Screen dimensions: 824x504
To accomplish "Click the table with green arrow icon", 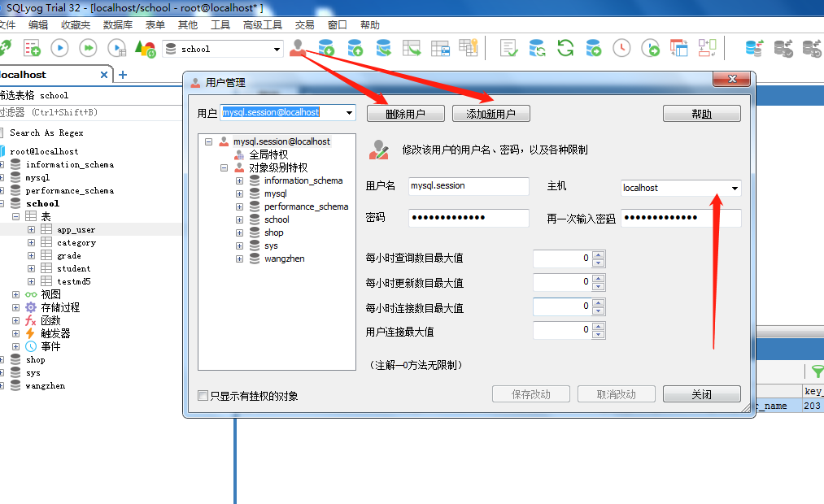I will (412, 48).
